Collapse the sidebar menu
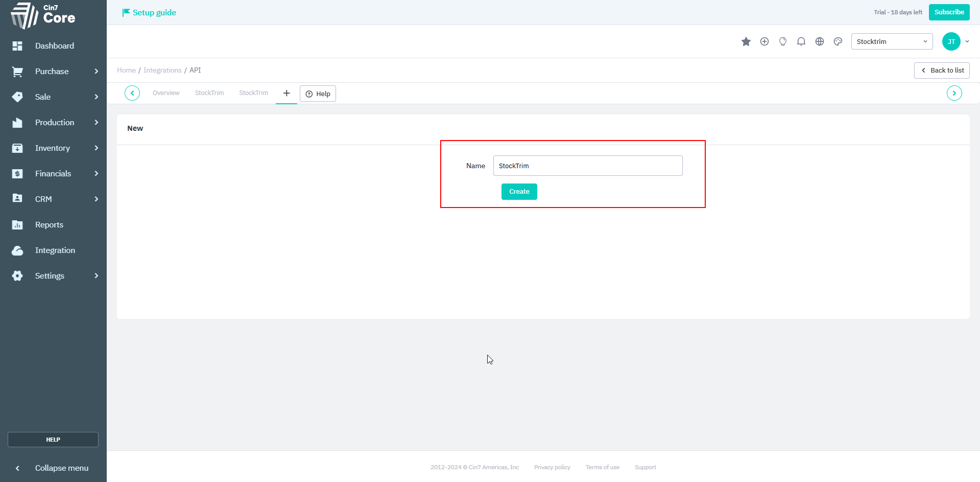980x482 pixels. tap(53, 468)
